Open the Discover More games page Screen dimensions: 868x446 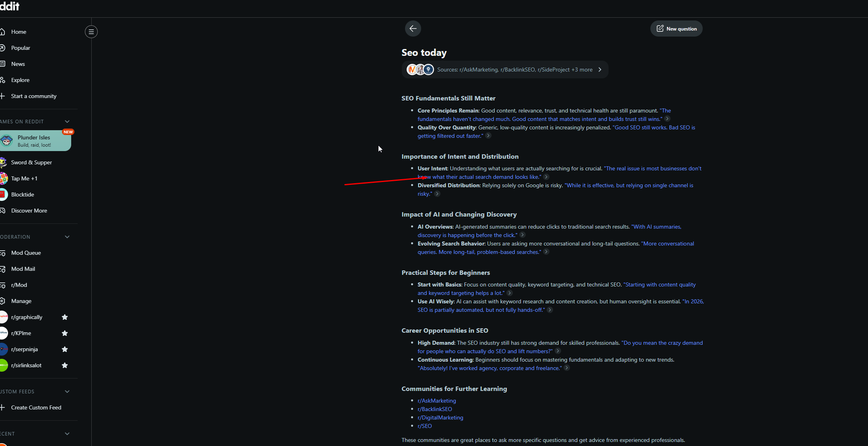pos(29,211)
